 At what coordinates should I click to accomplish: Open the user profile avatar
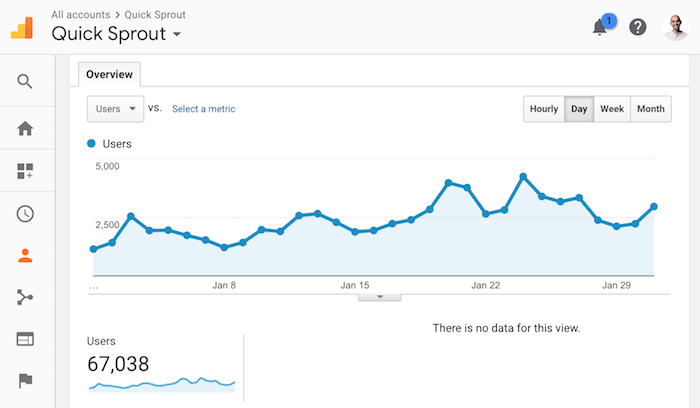676,27
